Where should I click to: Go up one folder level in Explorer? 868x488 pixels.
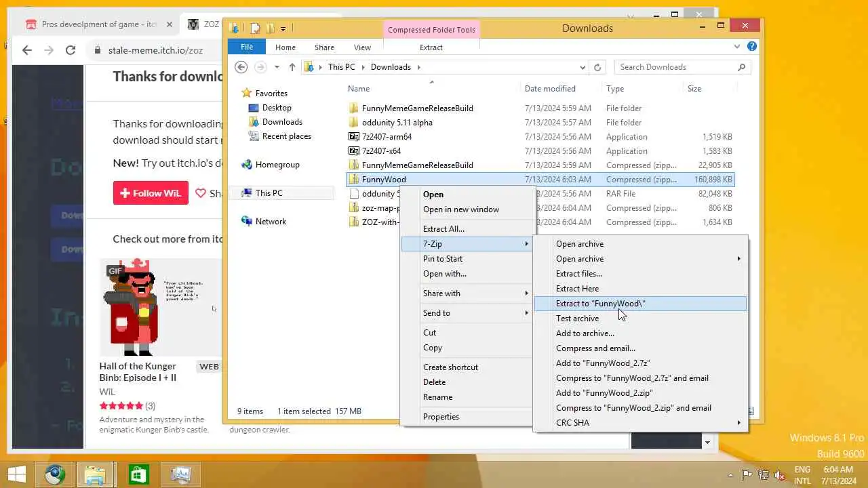292,67
